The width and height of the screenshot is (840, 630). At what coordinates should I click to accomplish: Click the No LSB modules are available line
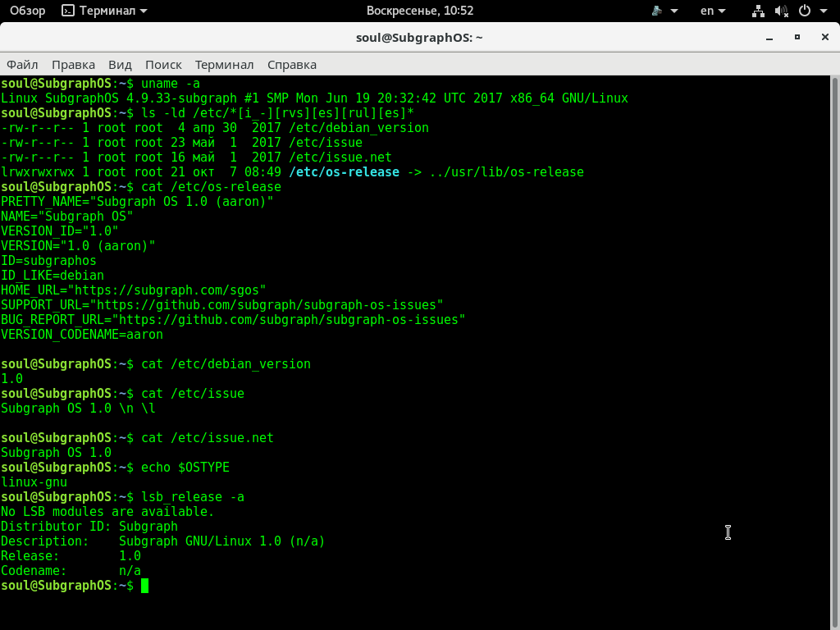107,512
